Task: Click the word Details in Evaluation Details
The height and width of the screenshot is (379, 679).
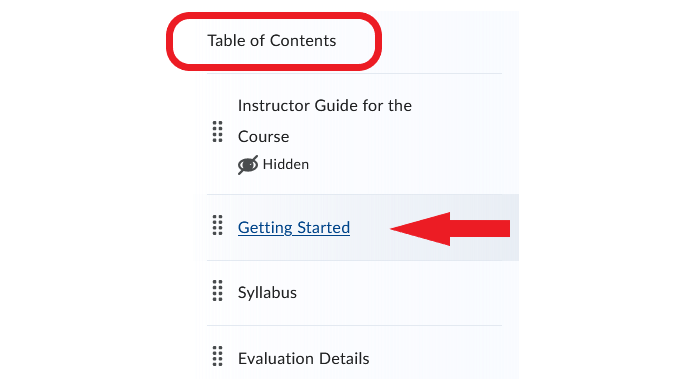Action: 343,359
